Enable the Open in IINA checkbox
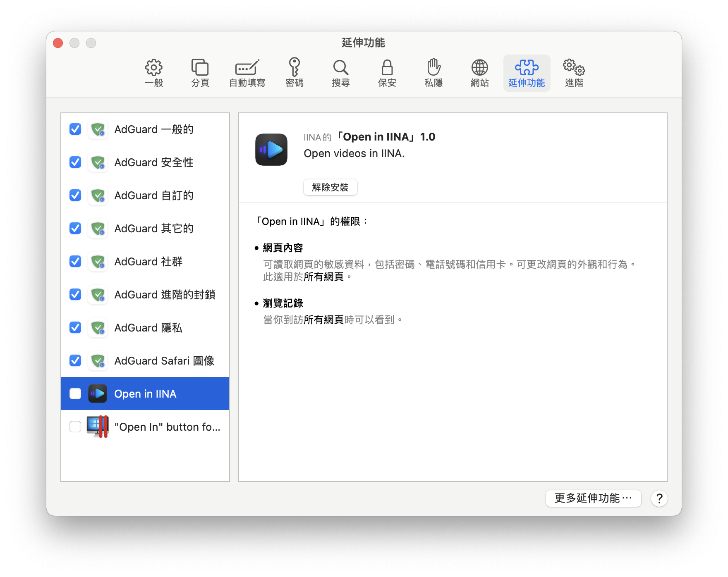Image resolution: width=728 pixels, height=577 pixels. click(x=75, y=394)
